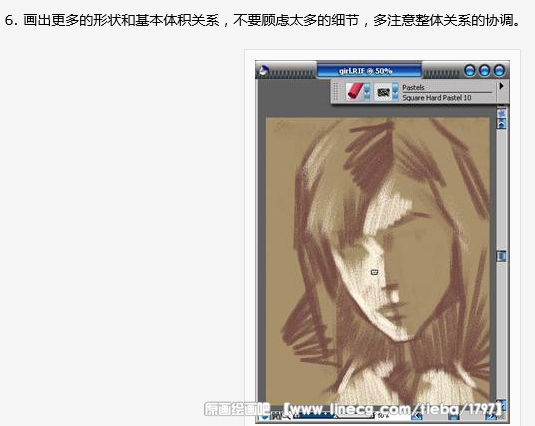
Task: Select the red pastel brush category icon
Action: (x=354, y=91)
